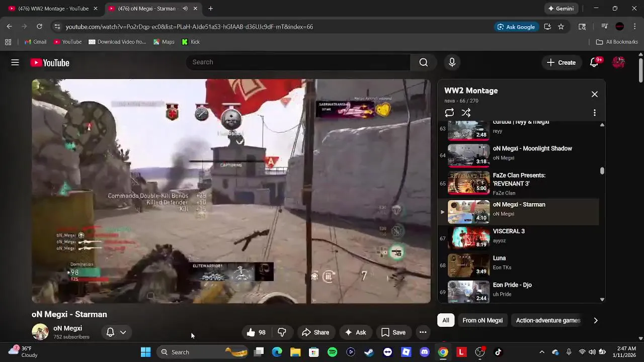Start voice search with microphone icon
This screenshot has height=362, width=644.
point(452,62)
